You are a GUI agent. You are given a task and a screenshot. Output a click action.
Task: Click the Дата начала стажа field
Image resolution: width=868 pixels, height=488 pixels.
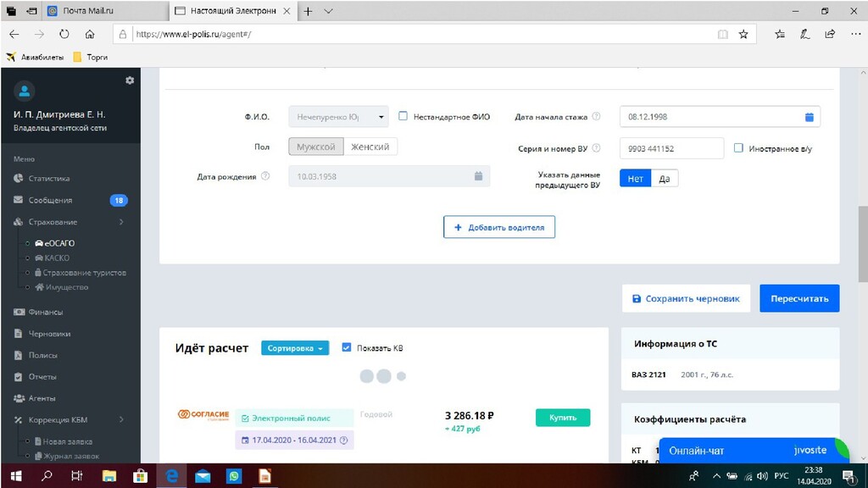[720, 117]
